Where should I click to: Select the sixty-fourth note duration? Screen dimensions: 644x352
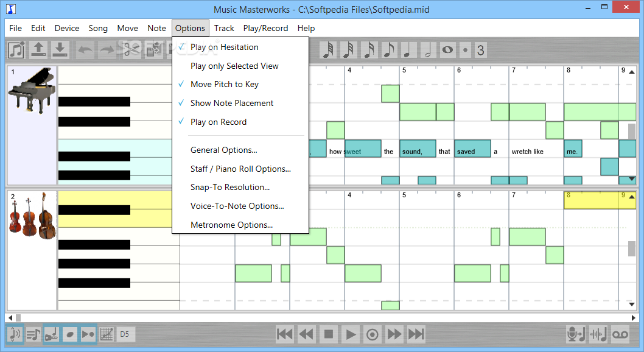coord(327,50)
